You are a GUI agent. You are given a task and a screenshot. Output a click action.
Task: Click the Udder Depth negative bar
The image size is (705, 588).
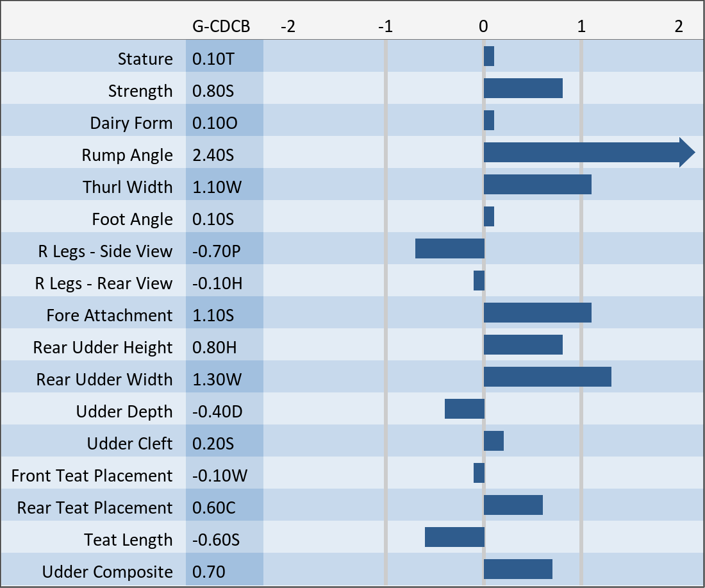(x=465, y=409)
